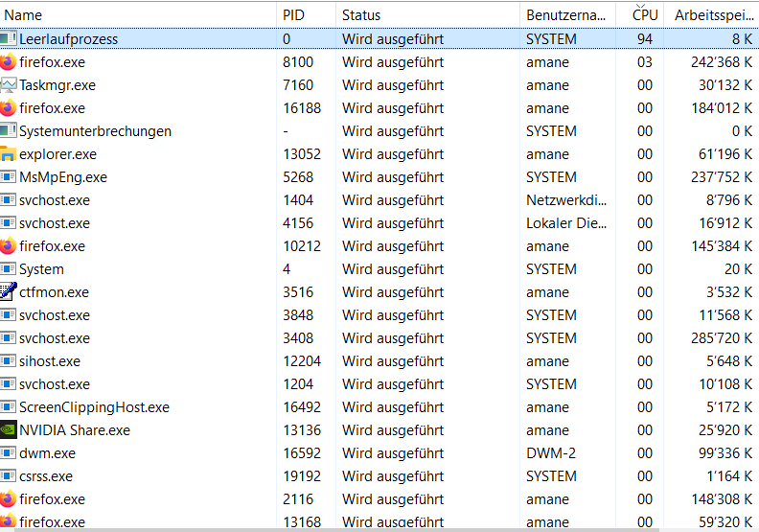Screen dimensions: 759x532
Task: Select the sihost.exe process name
Action: point(50,361)
